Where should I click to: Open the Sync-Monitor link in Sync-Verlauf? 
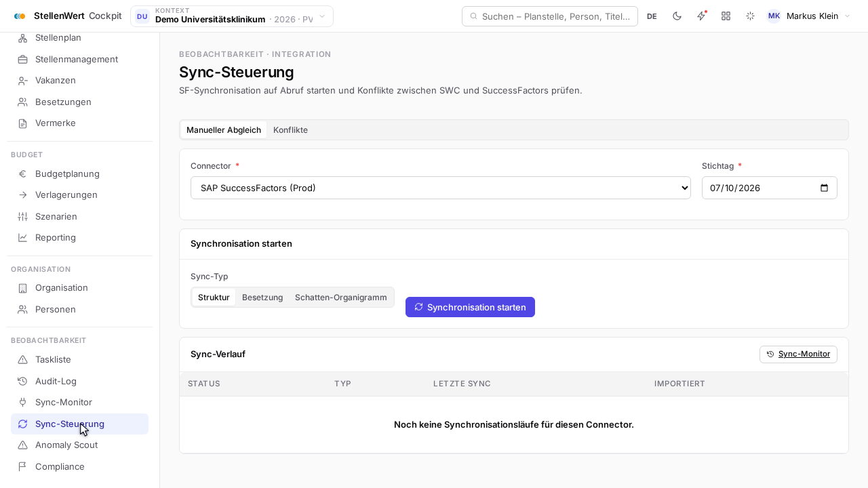click(x=798, y=354)
